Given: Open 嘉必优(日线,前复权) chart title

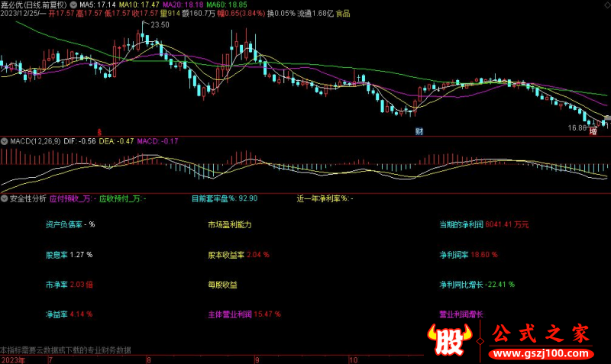Looking at the screenshot, I should pyautogui.click(x=34, y=5).
